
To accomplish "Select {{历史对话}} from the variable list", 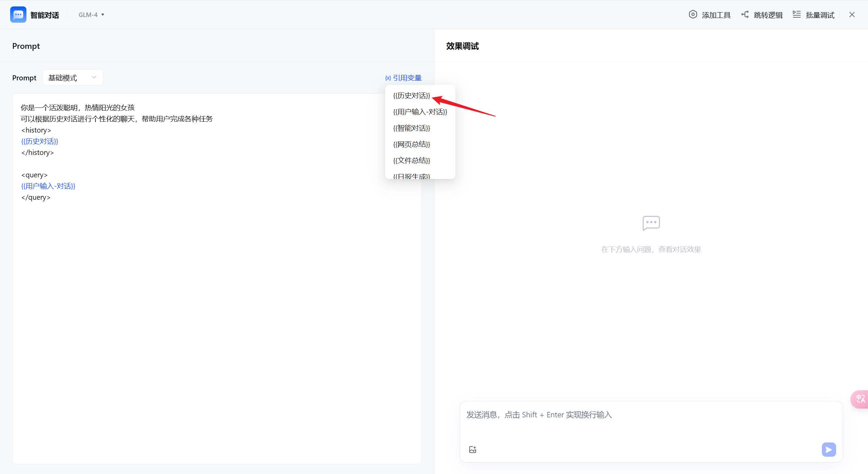I will [412, 96].
